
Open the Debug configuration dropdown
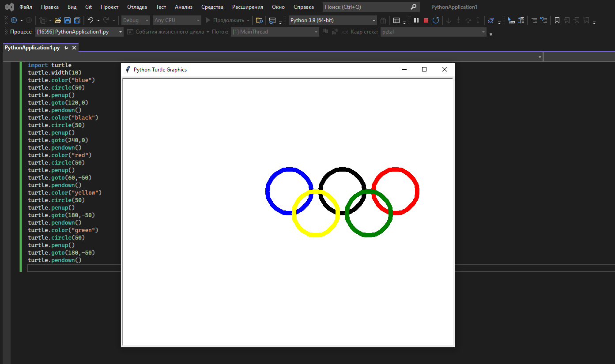point(136,20)
